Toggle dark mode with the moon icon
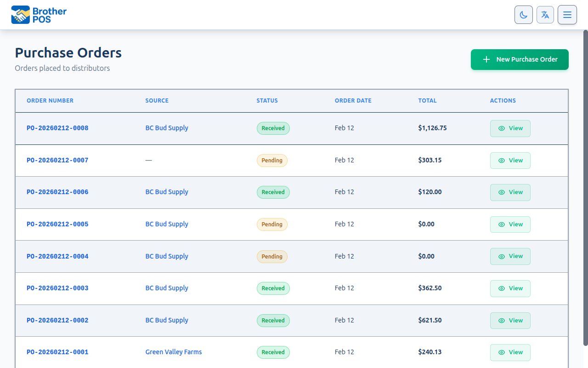The image size is (588, 368). [x=523, y=15]
